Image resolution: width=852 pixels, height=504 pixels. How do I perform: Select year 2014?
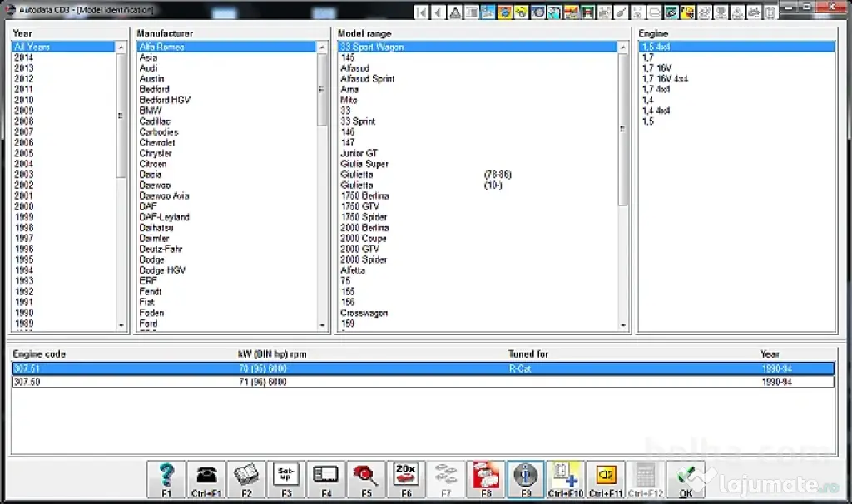coord(63,57)
